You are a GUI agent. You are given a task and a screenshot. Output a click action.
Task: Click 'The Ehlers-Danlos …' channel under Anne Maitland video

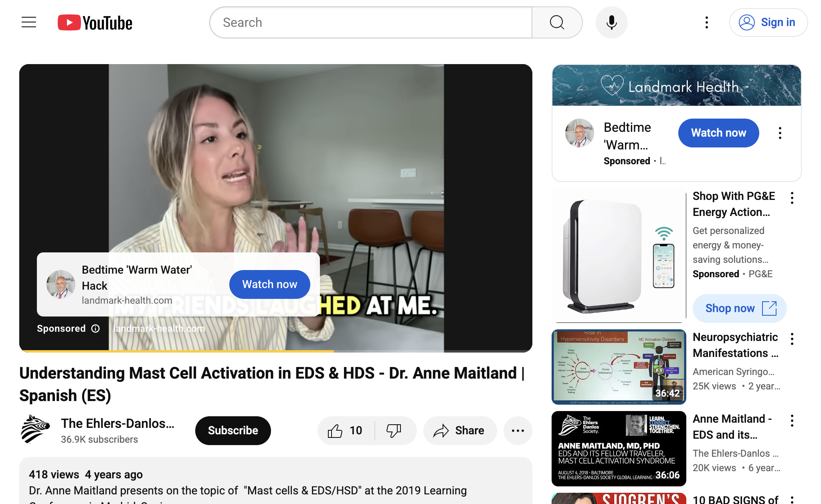click(x=736, y=454)
